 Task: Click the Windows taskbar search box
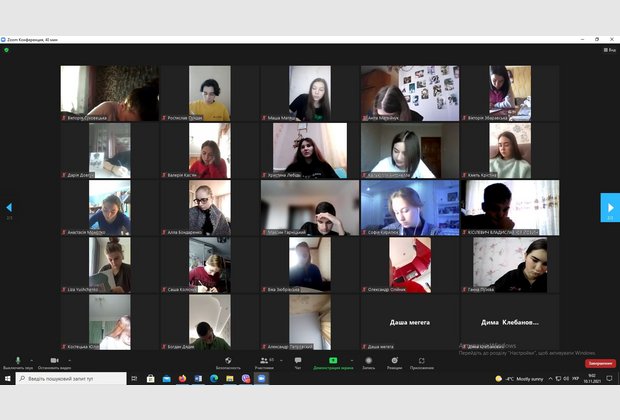coord(71,378)
